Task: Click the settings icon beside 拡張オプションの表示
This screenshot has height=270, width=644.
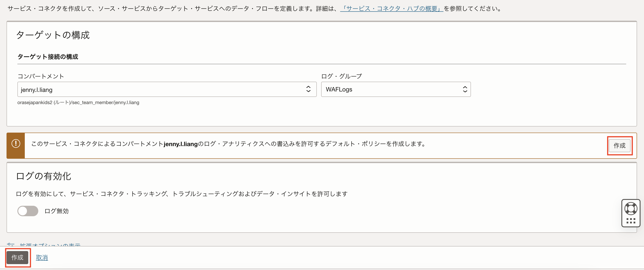Action: click(10, 244)
